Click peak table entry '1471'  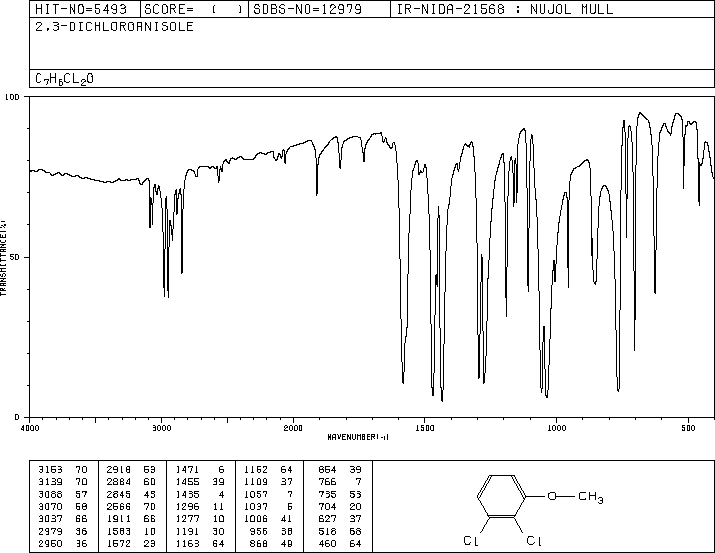(187, 470)
